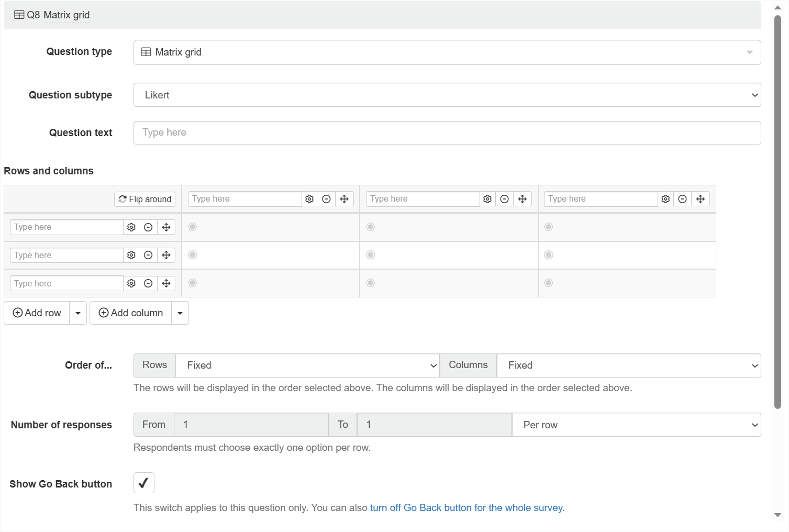The height and width of the screenshot is (532, 789).
Task: Open the Per row responses dropdown
Action: (x=637, y=425)
